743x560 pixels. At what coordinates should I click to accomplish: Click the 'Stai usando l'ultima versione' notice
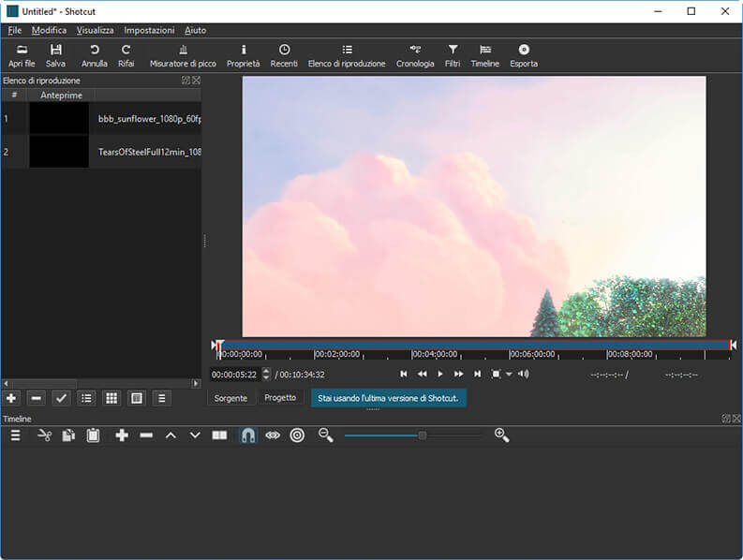point(389,398)
